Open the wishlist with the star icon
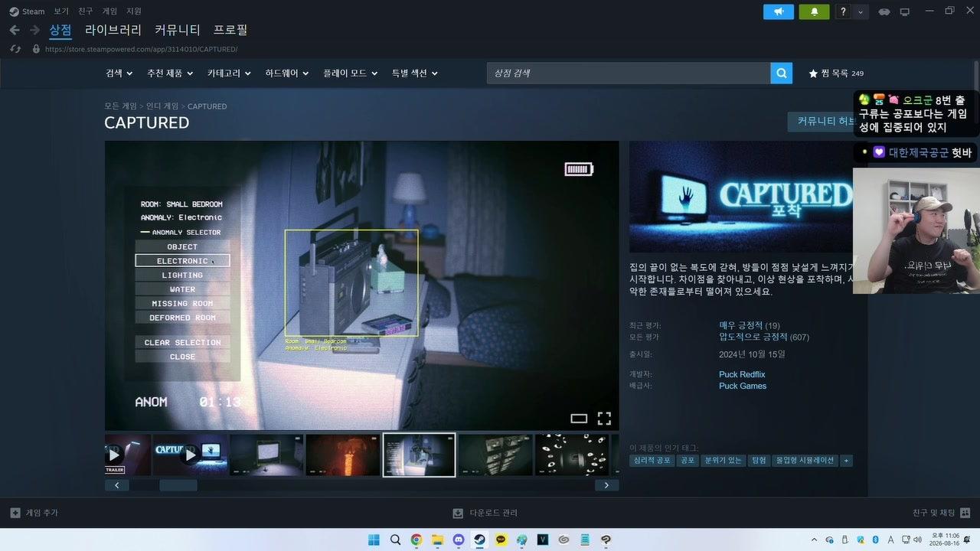This screenshot has width=980, height=551. (x=813, y=73)
